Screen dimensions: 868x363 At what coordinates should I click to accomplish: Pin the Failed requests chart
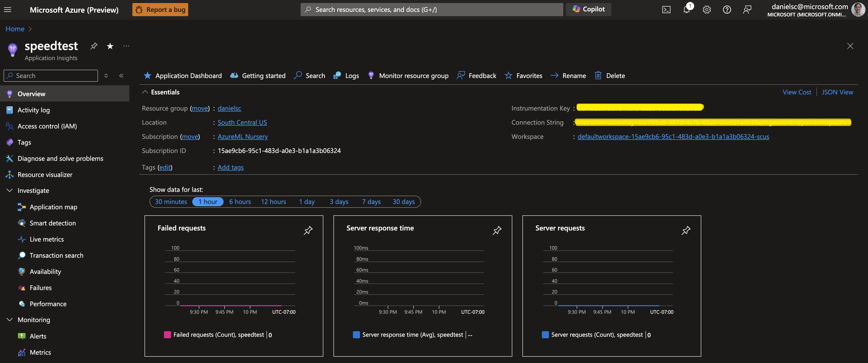click(308, 230)
